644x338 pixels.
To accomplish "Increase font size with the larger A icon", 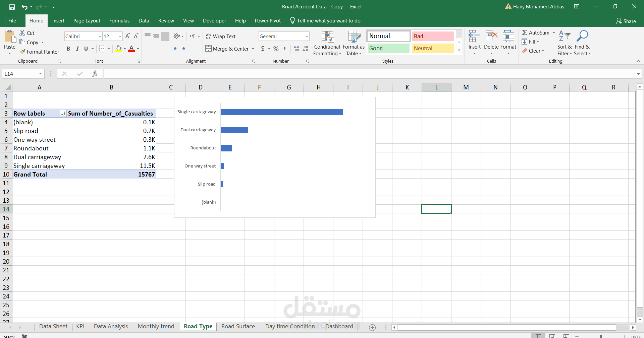I will (127, 36).
